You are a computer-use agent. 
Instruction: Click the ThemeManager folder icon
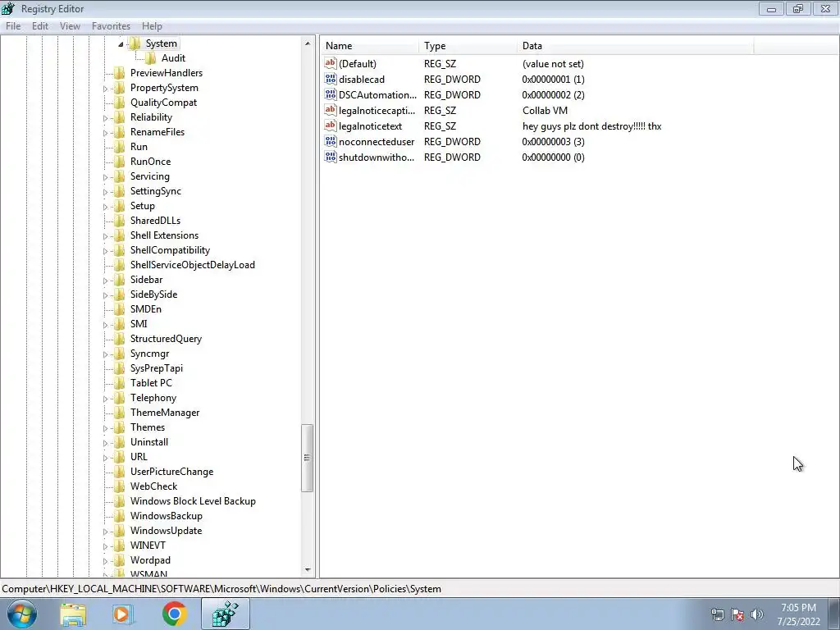pos(120,413)
